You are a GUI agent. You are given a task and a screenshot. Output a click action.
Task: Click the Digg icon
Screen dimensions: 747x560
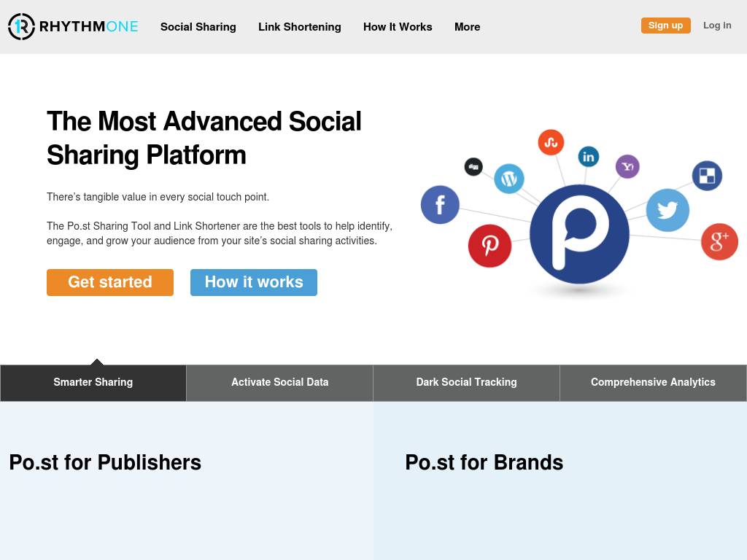473,167
